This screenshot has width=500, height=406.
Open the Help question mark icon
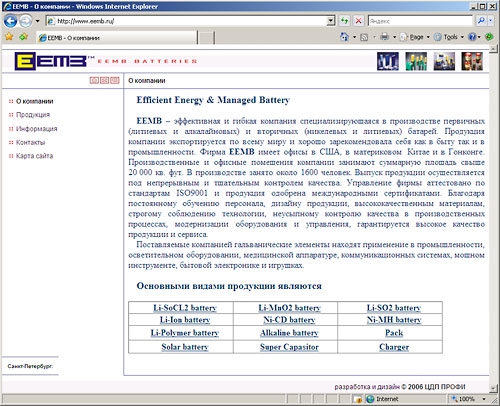[472, 37]
